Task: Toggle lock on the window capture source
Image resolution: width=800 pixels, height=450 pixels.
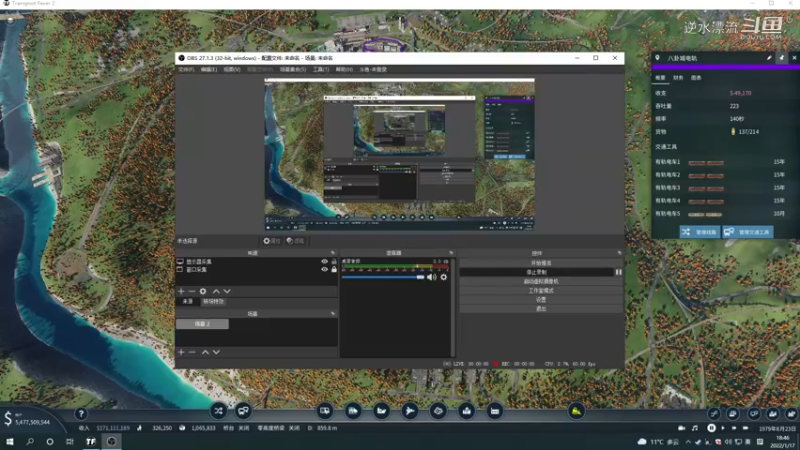Action: click(334, 269)
